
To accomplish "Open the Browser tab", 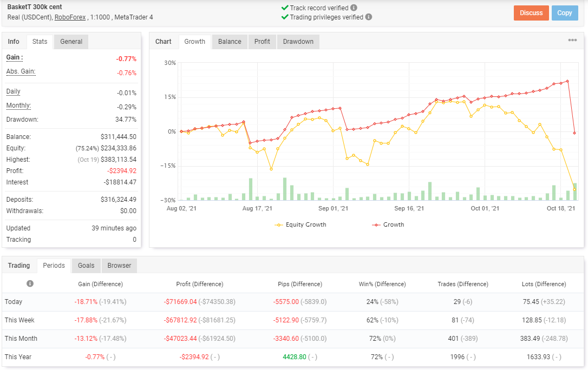I will 119,266.
